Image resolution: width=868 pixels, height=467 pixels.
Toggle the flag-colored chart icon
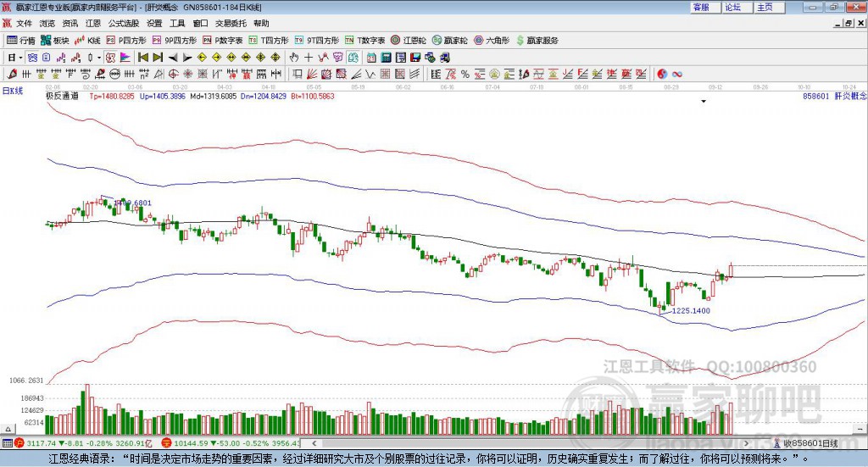point(125,58)
